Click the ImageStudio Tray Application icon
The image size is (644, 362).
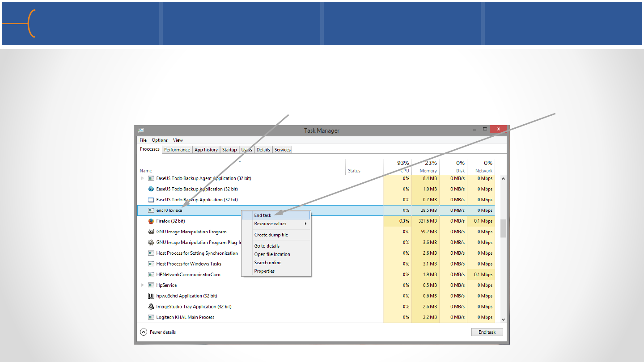click(151, 307)
